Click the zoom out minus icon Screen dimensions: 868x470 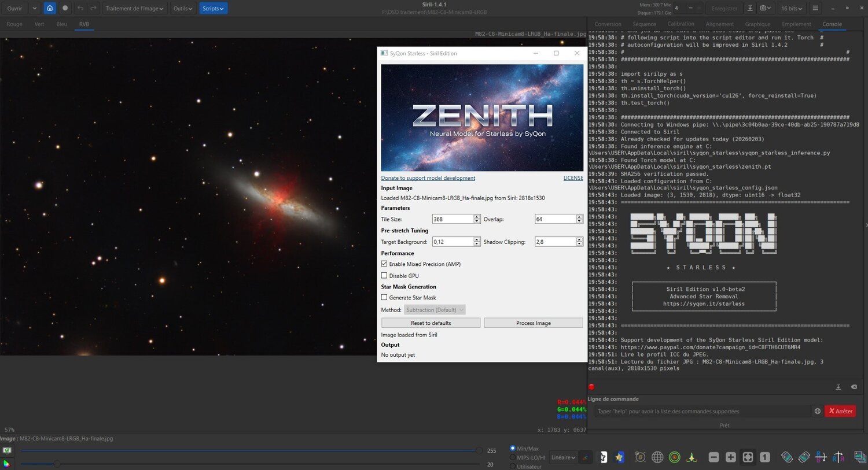[x=713, y=457]
